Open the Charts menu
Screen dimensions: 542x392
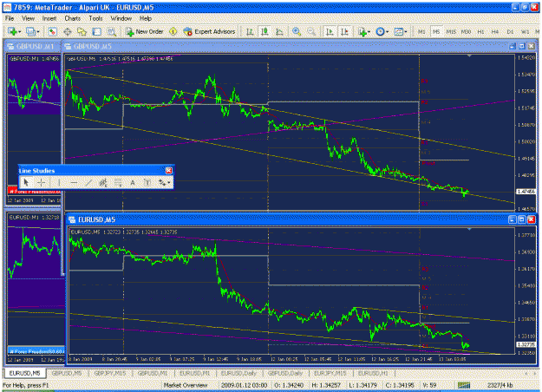pyautogui.click(x=73, y=18)
